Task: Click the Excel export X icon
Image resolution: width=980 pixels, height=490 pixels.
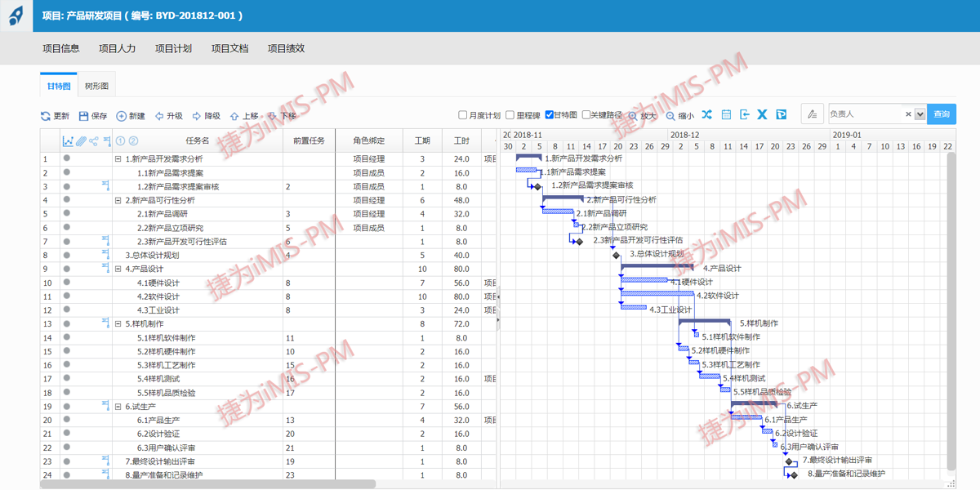Action: pos(762,115)
